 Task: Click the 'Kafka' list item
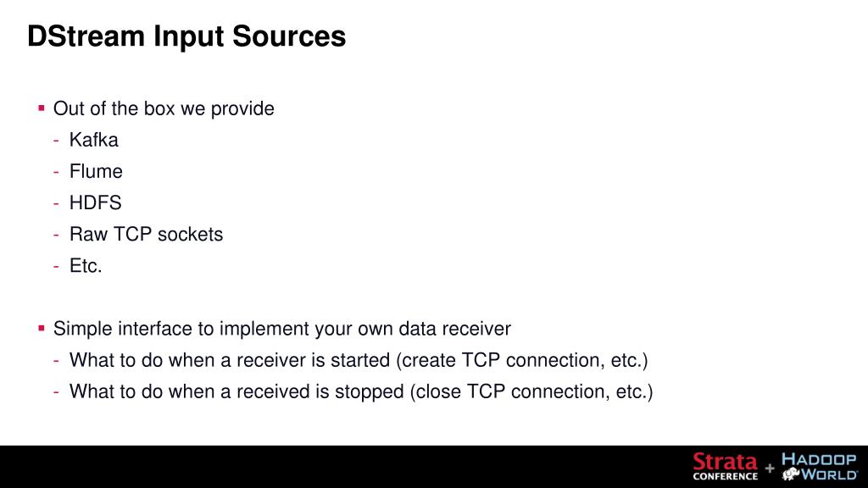tap(93, 140)
